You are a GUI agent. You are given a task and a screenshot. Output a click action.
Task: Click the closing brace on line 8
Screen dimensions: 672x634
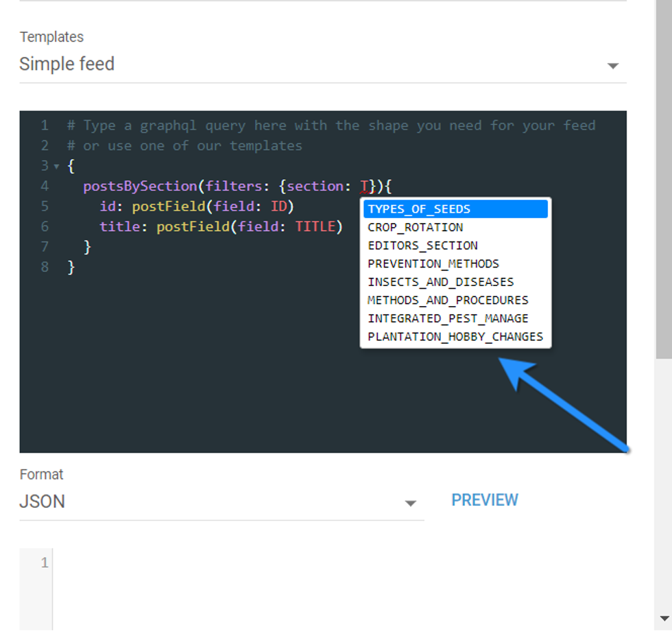pos(71,267)
